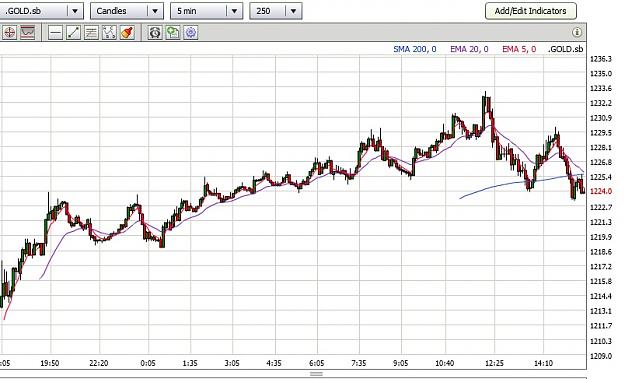Click the EMA 5, 0 indicator label

tap(519, 49)
